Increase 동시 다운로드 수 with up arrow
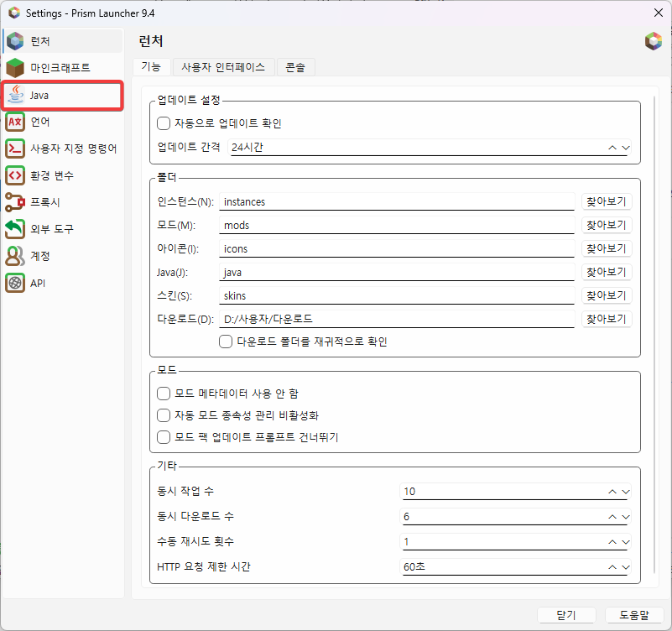Viewport: 672px width, 631px height. pos(612,517)
